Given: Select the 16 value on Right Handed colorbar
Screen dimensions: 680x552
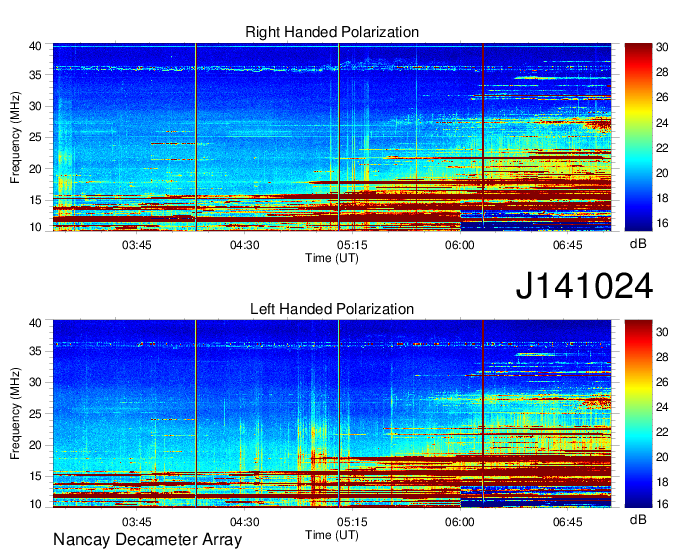Looking at the screenshot, I should [x=662, y=223].
